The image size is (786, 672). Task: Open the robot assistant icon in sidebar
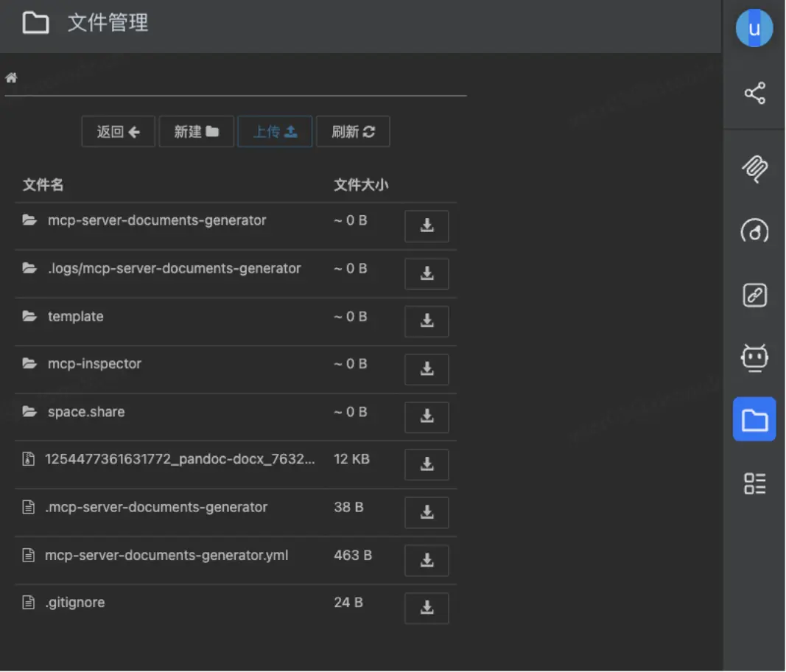tap(754, 357)
